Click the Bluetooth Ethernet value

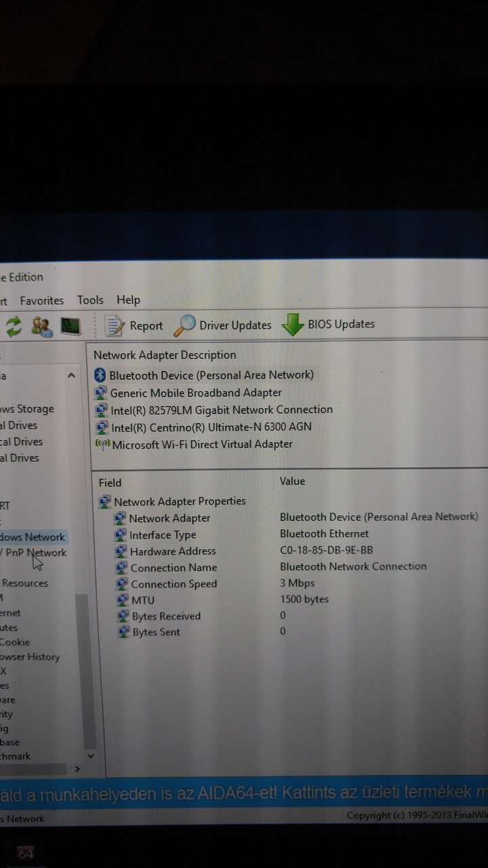[x=324, y=534]
